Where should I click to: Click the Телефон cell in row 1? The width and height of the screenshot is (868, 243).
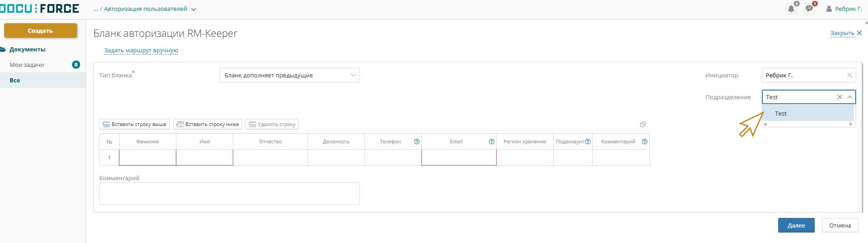coord(393,157)
